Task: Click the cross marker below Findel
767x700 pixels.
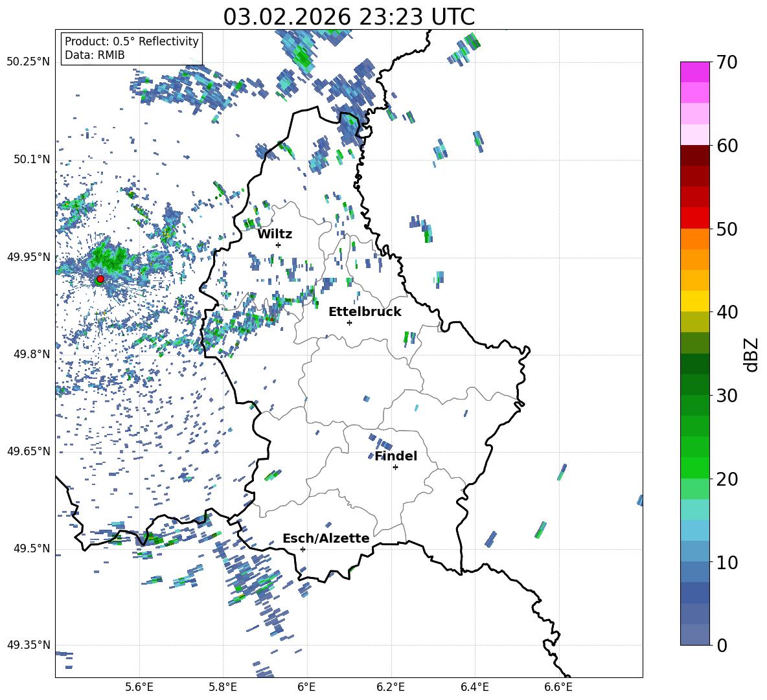Action: click(396, 468)
